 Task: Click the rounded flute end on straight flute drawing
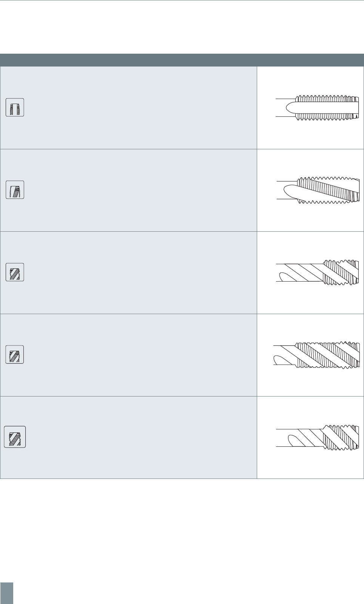coord(292,108)
